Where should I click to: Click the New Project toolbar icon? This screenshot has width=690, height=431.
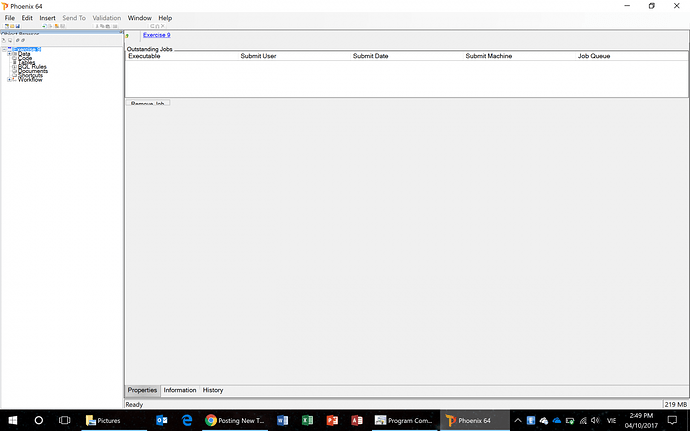[7, 26]
